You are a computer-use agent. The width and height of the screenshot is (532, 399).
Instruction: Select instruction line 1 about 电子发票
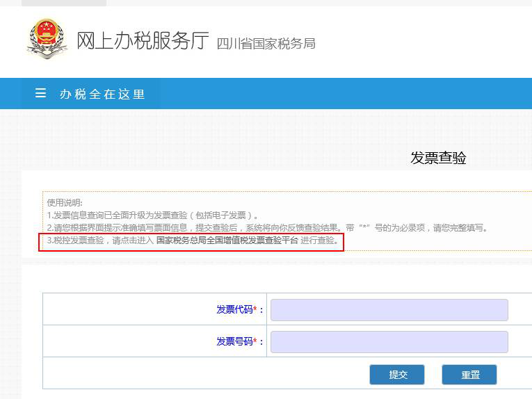(x=152, y=215)
